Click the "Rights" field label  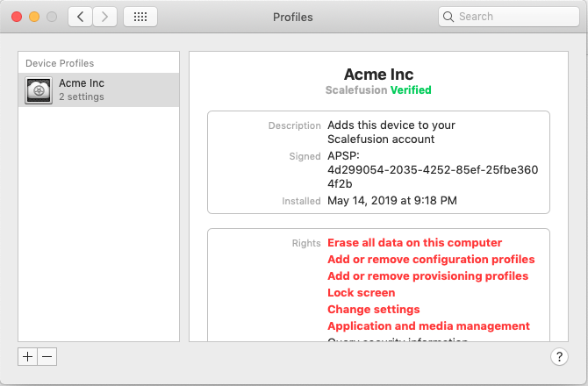tap(306, 243)
